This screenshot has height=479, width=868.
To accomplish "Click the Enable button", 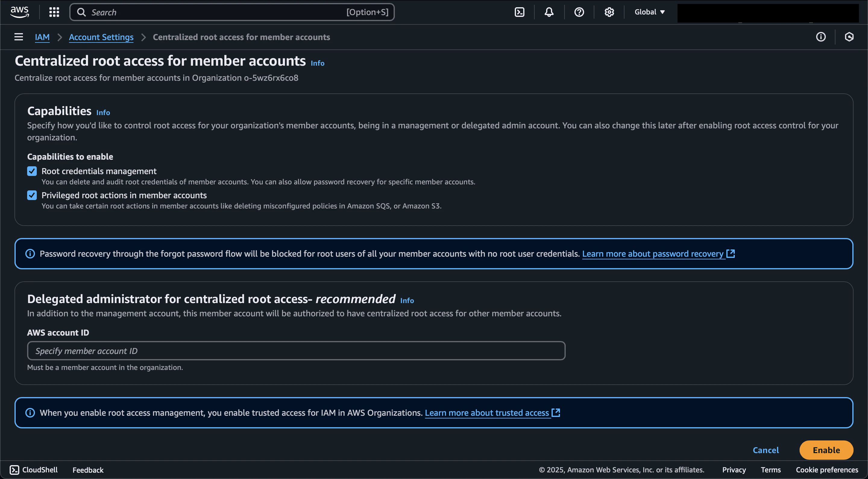I will pyautogui.click(x=826, y=450).
